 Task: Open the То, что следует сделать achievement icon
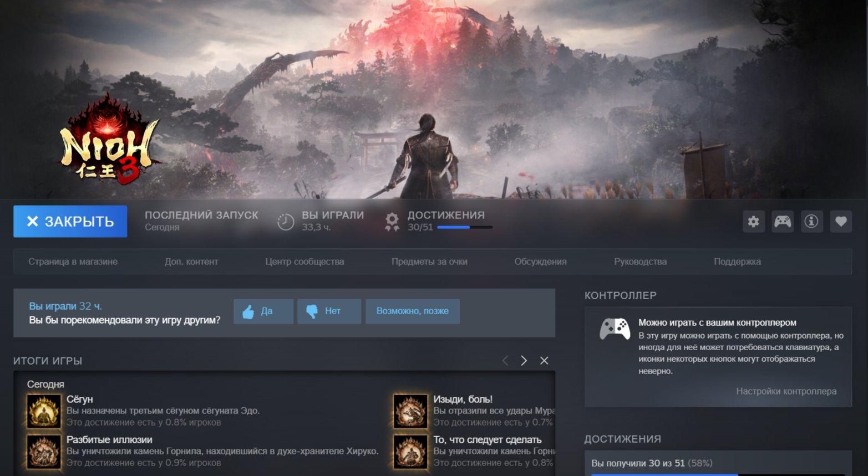410,452
